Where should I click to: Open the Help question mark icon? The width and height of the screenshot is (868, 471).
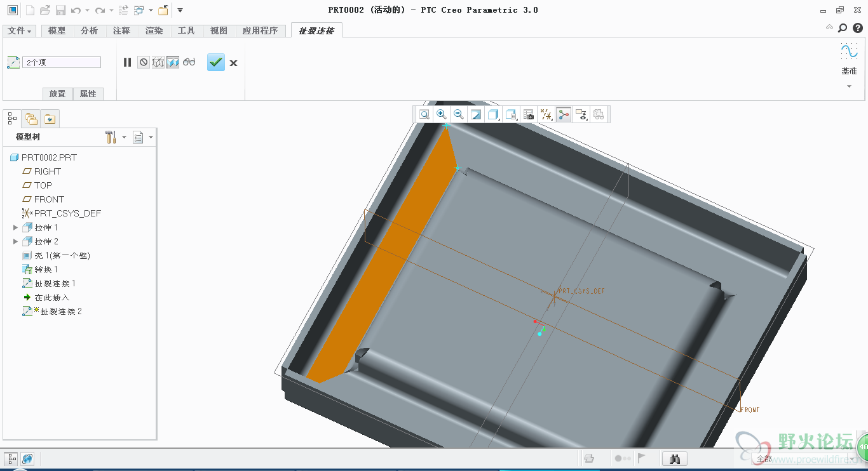click(857, 28)
